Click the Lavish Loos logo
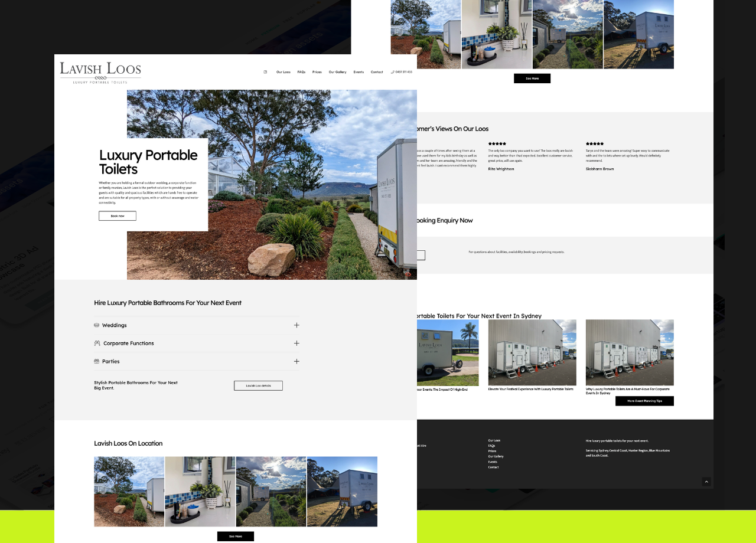The image size is (756, 543). pyautogui.click(x=100, y=73)
